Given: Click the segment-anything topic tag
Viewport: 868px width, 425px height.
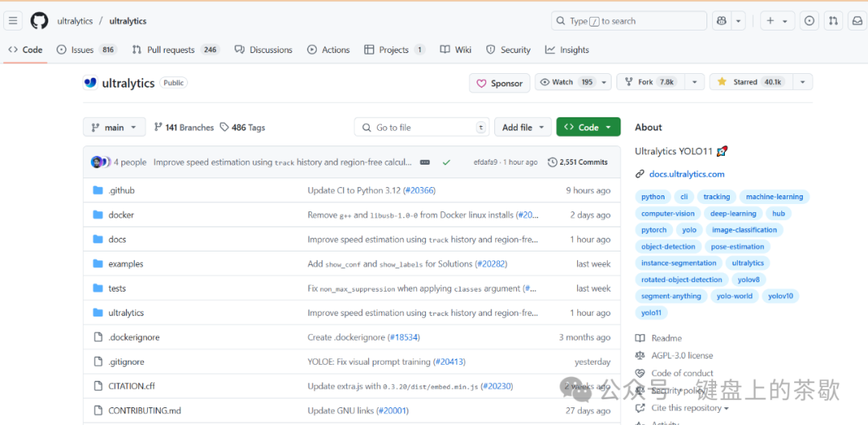Looking at the screenshot, I should pos(671,296).
